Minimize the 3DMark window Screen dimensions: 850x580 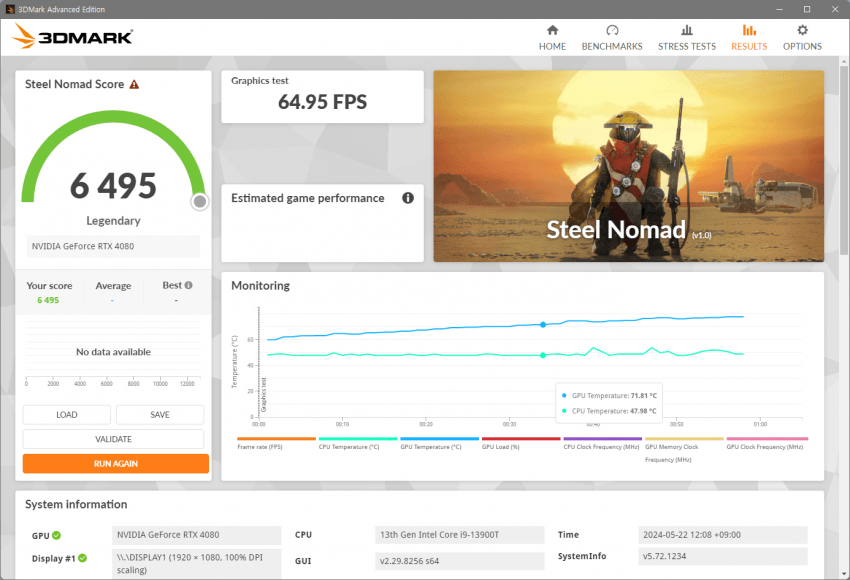[780, 9]
